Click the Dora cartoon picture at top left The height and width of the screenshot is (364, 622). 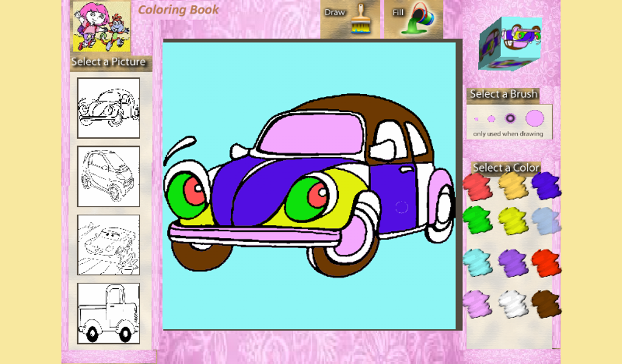pyautogui.click(x=101, y=26)
